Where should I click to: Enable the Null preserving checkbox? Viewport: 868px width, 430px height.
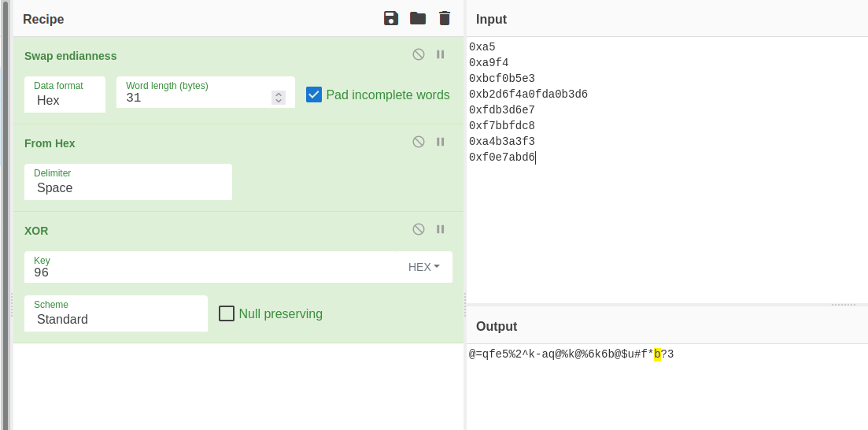pyautogui.click(x=227, y=313)
